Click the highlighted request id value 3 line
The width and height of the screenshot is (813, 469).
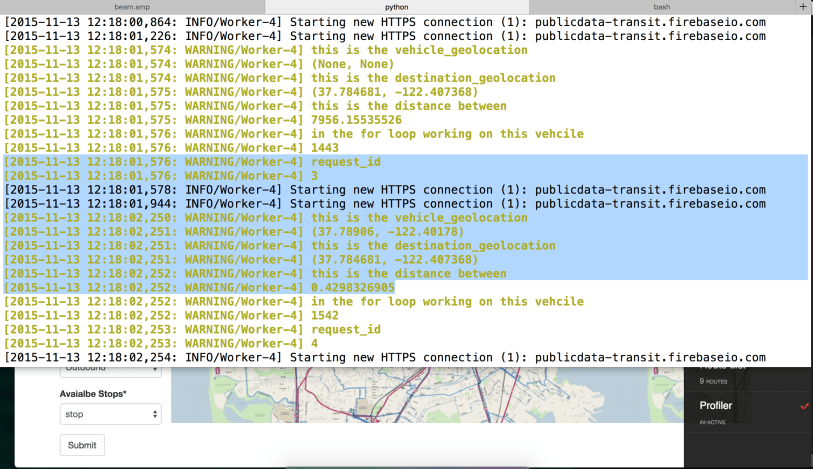click(x=161, y=176)
